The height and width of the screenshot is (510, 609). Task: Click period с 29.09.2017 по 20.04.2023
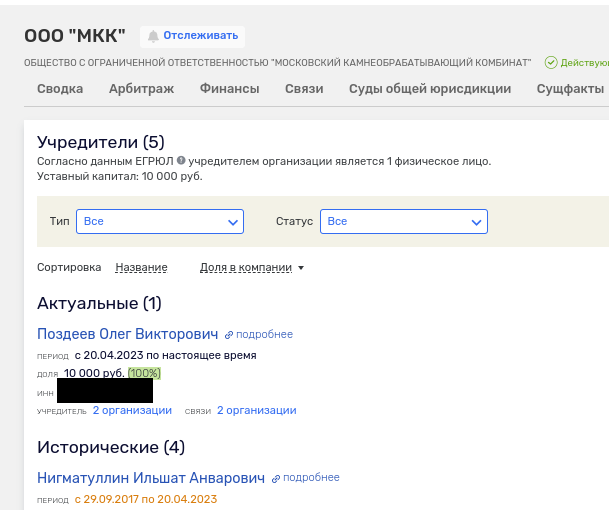tap(146, 499)
